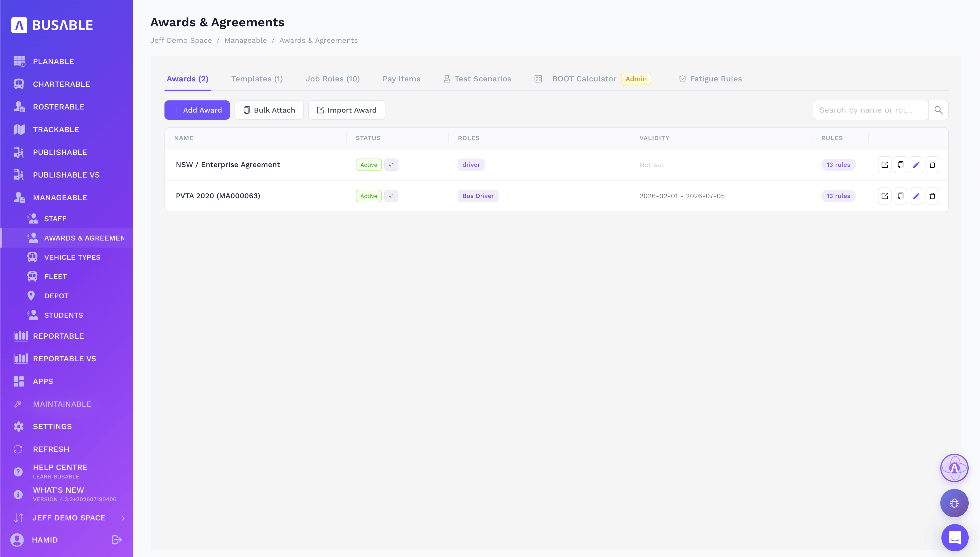
Task: Go to Rosterable in the sidebar
Action: (x=58, y=107)
